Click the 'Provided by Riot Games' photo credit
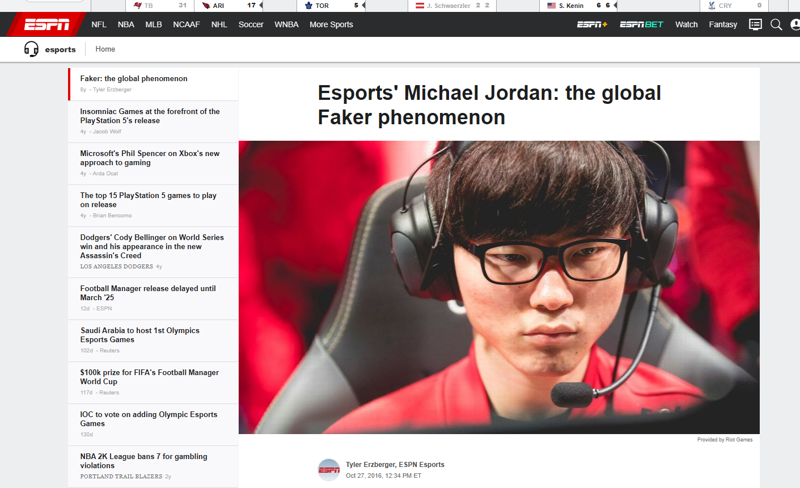This screenshot has height=488, width=800. tap(724, 440)
